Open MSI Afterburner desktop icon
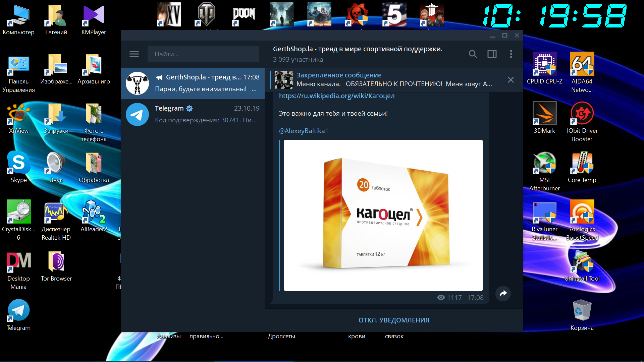The height and width of the screenshot is (362, 644). click(x=544, y=164)
